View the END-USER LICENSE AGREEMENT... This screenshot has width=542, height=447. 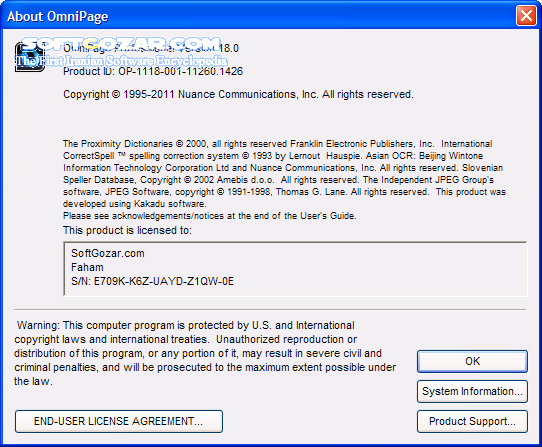(119, 421)
